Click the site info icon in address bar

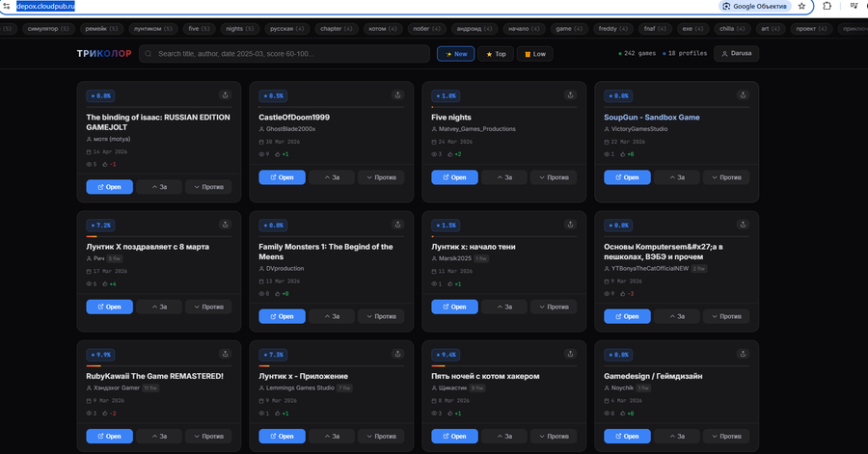(x=7, y=6)
